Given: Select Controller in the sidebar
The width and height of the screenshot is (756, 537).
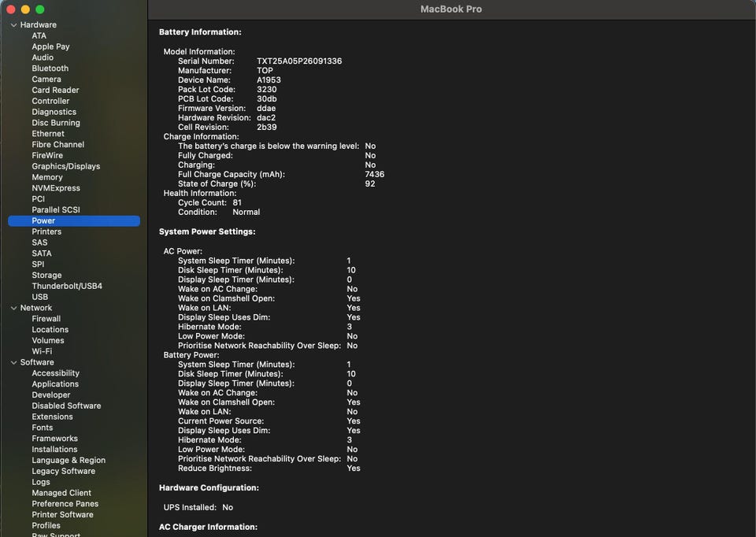Looking at the screenshot, I should pyautogui.click(x=50, y=102).
